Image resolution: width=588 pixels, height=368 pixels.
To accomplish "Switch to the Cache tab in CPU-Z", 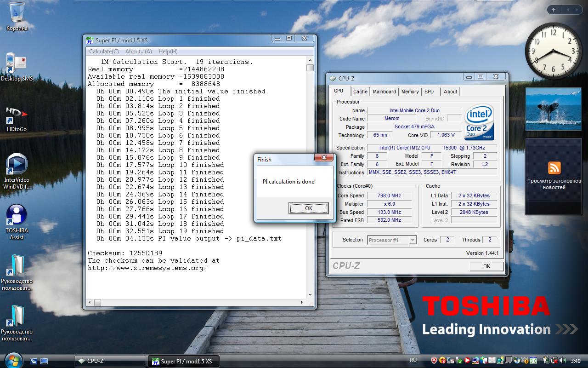I will [360, 92].
